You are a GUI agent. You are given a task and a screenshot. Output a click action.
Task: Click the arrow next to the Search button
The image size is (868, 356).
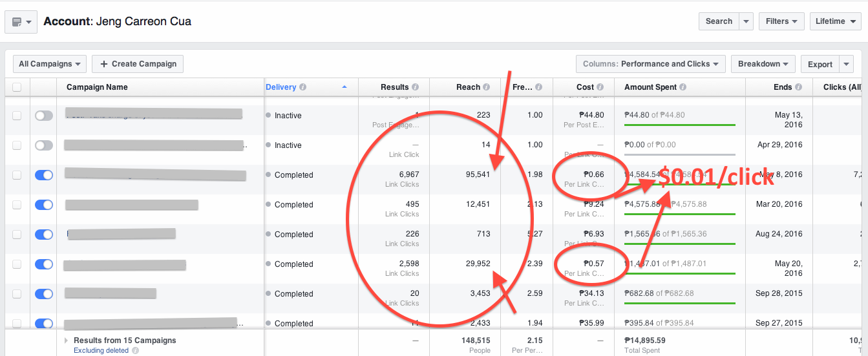[746, 21]
